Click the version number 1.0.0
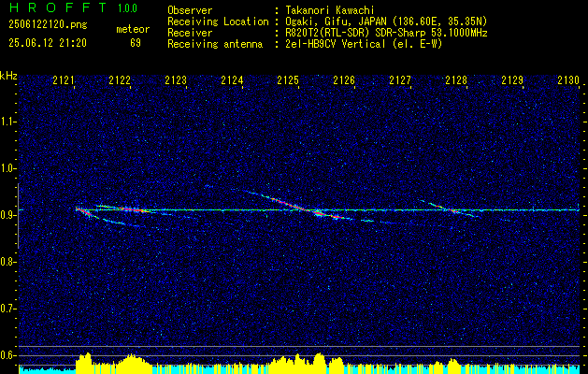This screenshot has width=588, height=374. 127,8
